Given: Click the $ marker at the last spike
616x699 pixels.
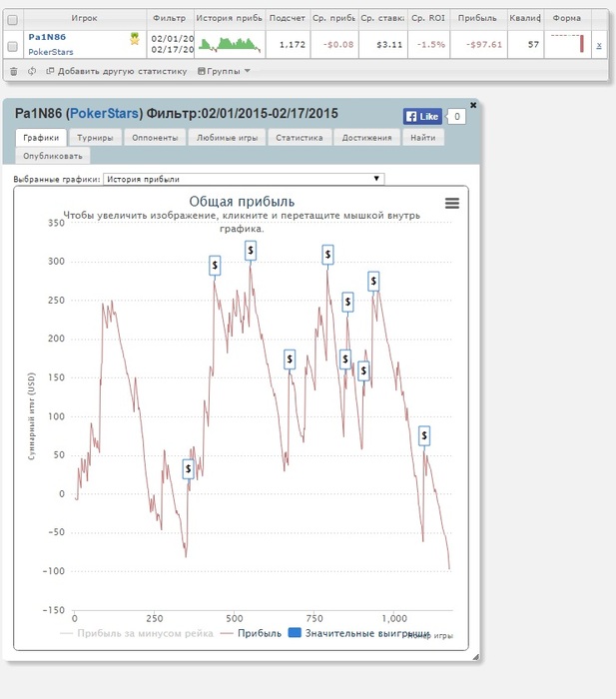Looking at the screenshot, I should click(x=424, y=435).
